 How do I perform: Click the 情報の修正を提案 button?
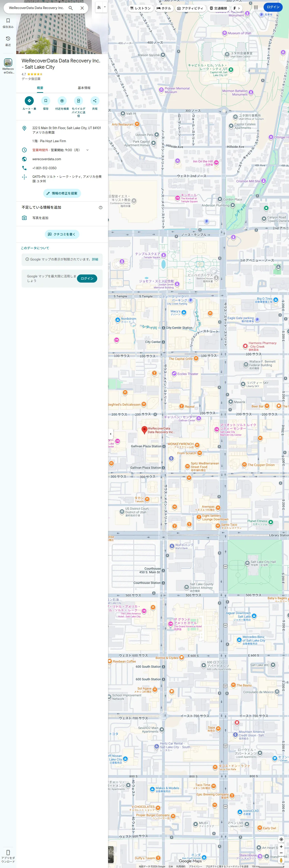click(62, 193)
